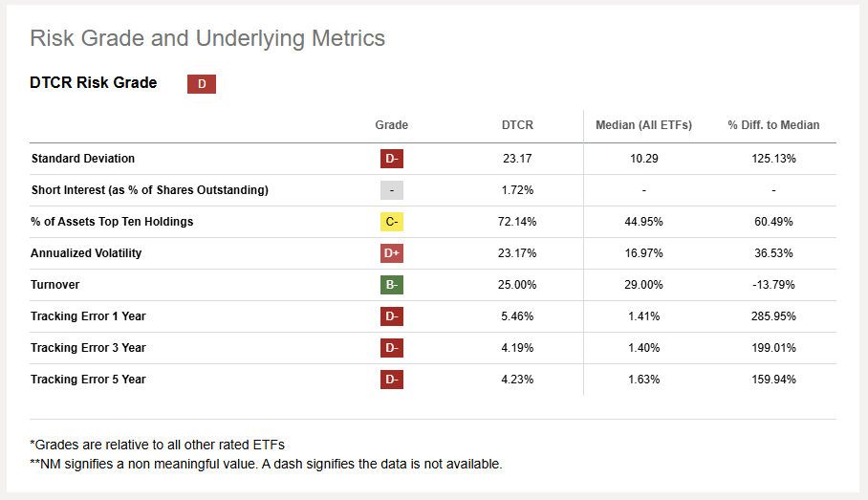Click the Grade column header
Screen dimensions: 868x500
[391, 125]
